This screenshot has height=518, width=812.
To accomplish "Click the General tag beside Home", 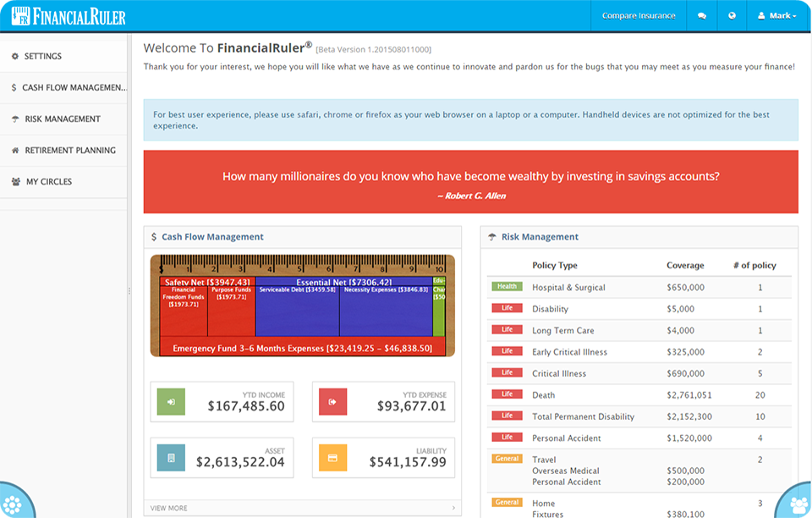I will (507, 503).
